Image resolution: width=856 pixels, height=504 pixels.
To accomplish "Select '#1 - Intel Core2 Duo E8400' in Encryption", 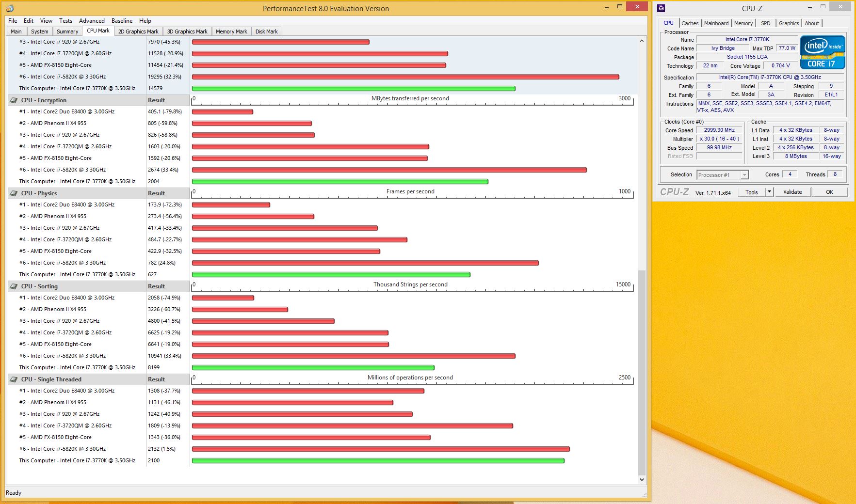I will click(x=67, y=112).
